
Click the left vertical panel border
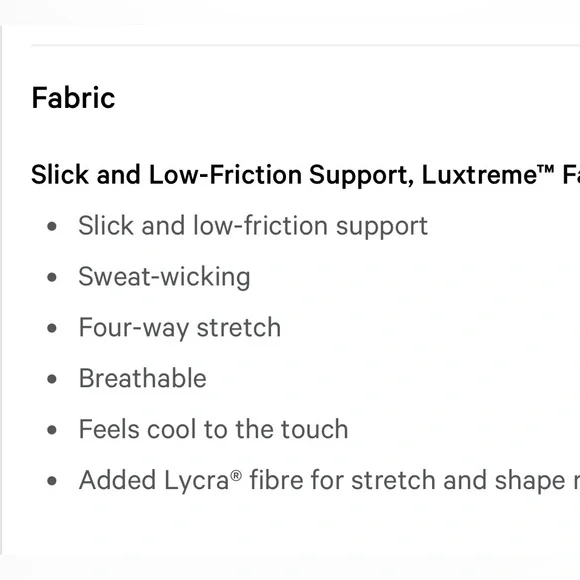click(x=1, y=290)
